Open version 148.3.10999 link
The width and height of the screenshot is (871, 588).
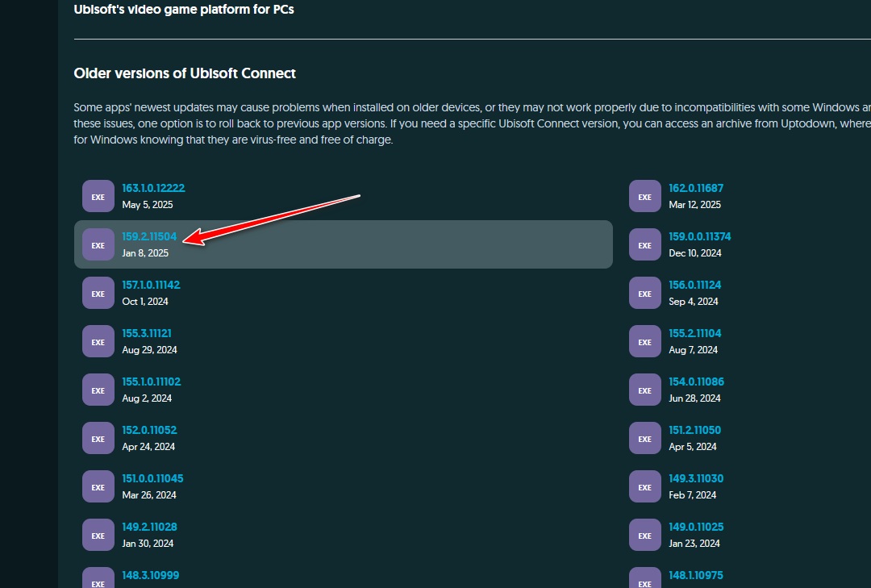[150, 575]
